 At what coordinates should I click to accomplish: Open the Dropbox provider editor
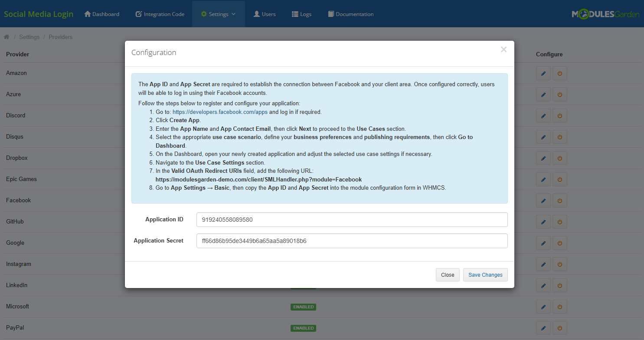coord(543,158)
